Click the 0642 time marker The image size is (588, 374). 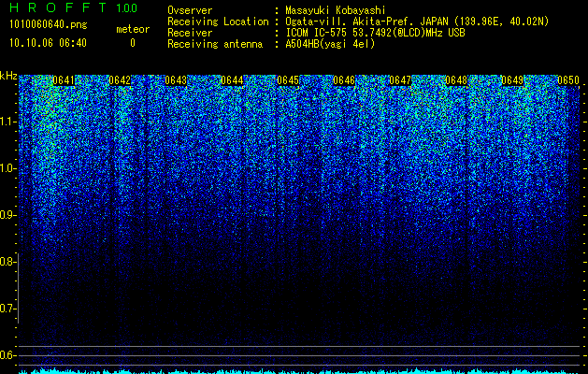(x=120, y=80)
